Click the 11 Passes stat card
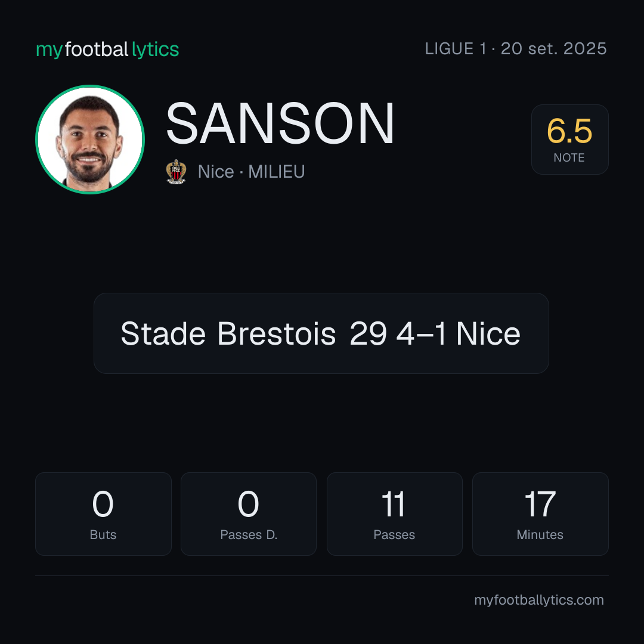The height and width of the screenshot is (644, 644). pyautogui.click(x=394, y=514)
